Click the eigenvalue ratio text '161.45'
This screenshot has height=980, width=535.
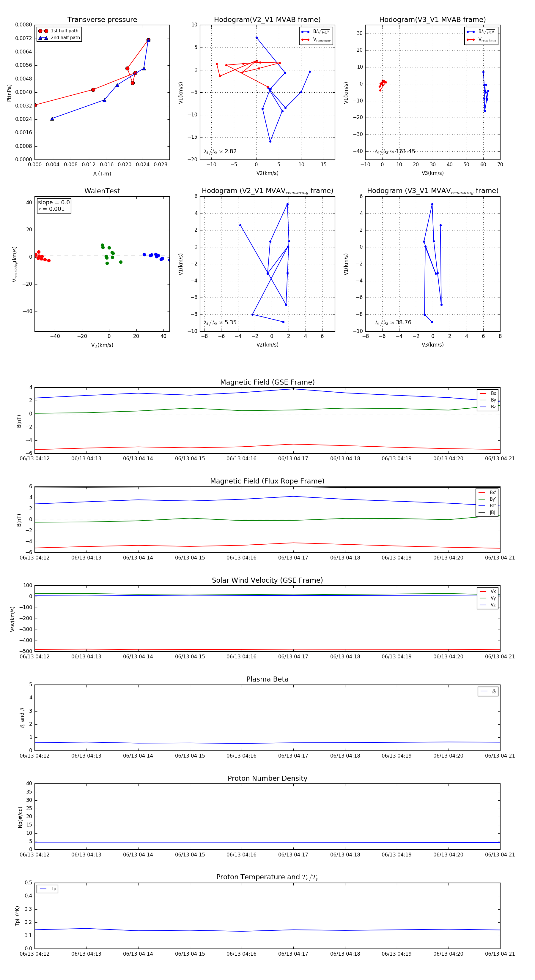pyautogui.click(x=405, y=151)
